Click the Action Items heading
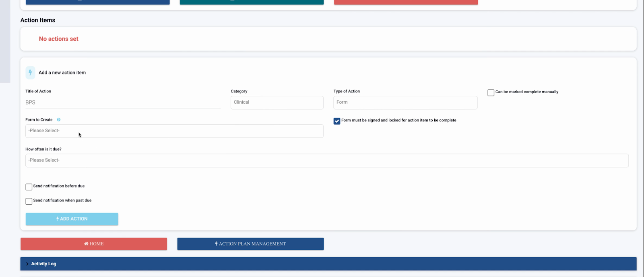644x277 pixels. [38, 20]
